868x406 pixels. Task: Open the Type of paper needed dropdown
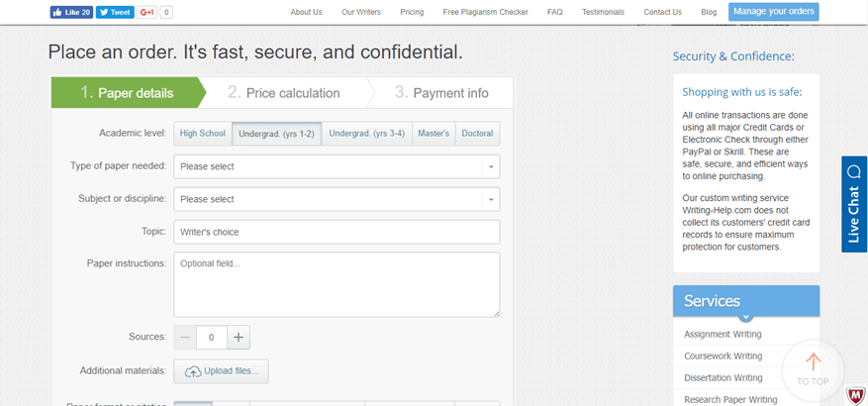point(337,166)
